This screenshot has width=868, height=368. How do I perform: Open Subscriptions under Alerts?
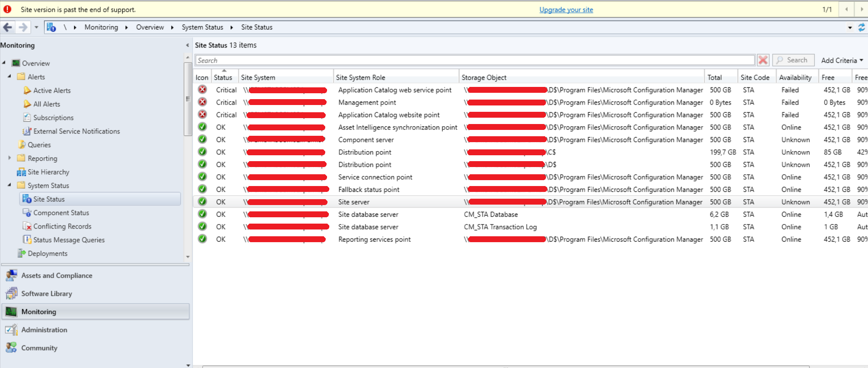(x=53, y=118)
